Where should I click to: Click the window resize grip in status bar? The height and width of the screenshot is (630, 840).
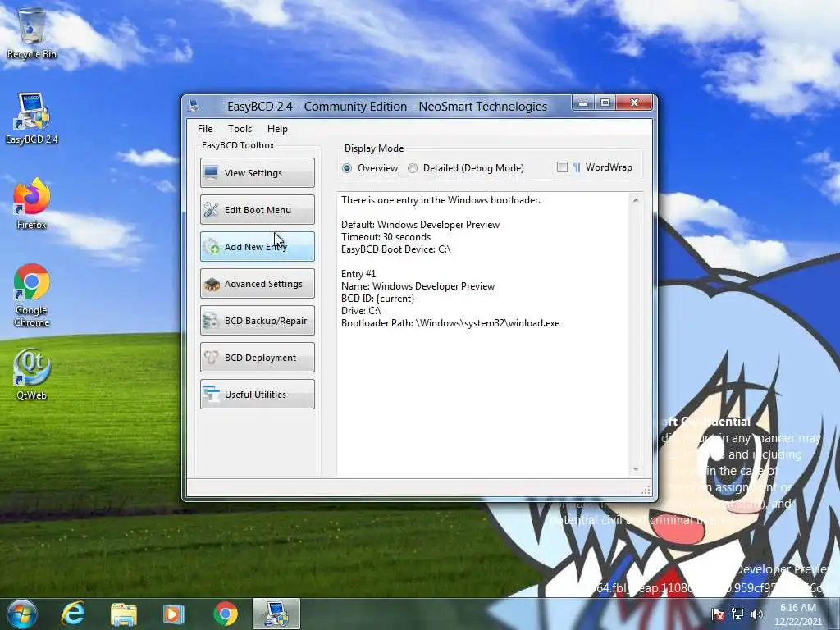[646, 490]
